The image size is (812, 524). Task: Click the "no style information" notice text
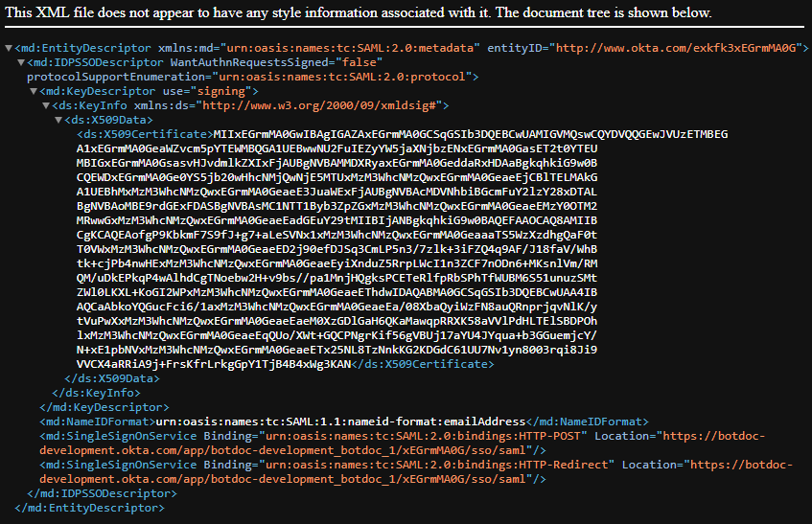tap(359, 12)
